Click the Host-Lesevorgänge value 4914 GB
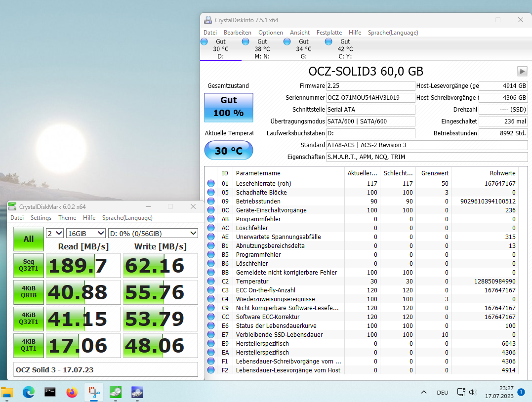Image resolution: width=532 pixels, height=402 pixels. point(503,86)
